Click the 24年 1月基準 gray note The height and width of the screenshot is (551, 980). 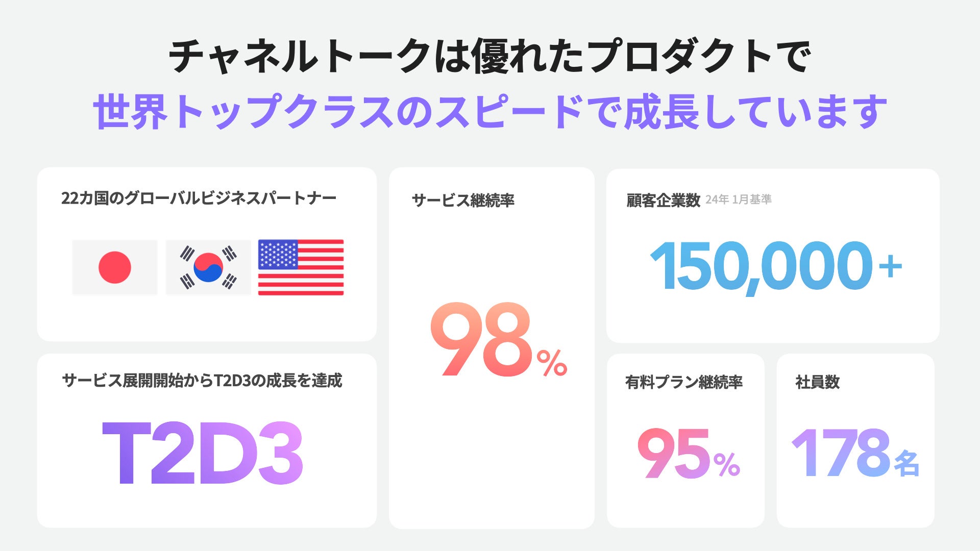click(x=738, y=199)
